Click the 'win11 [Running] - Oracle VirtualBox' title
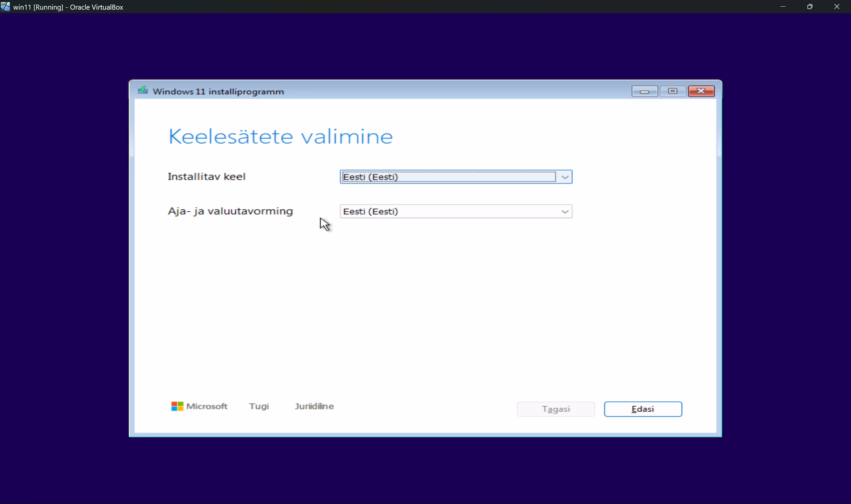 (68, 7)
